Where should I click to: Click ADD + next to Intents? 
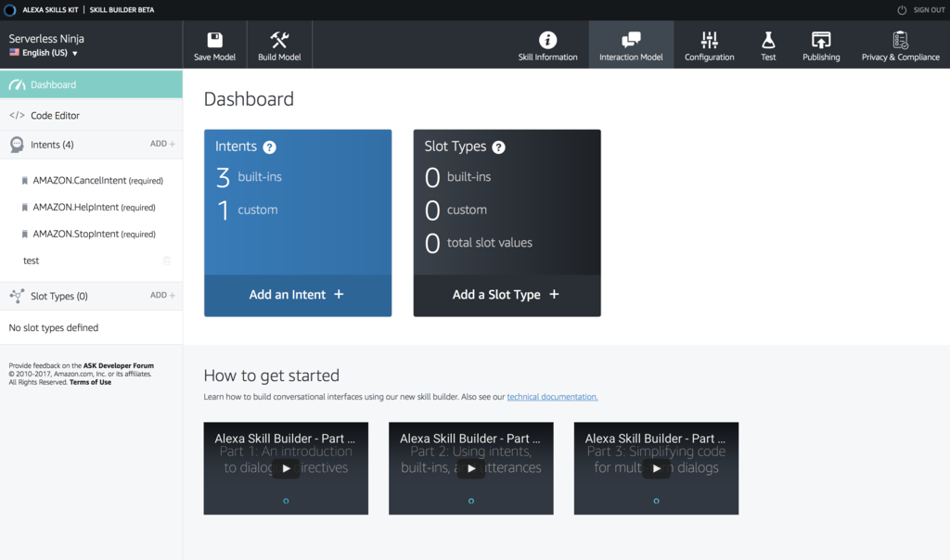tap(162, 144)
